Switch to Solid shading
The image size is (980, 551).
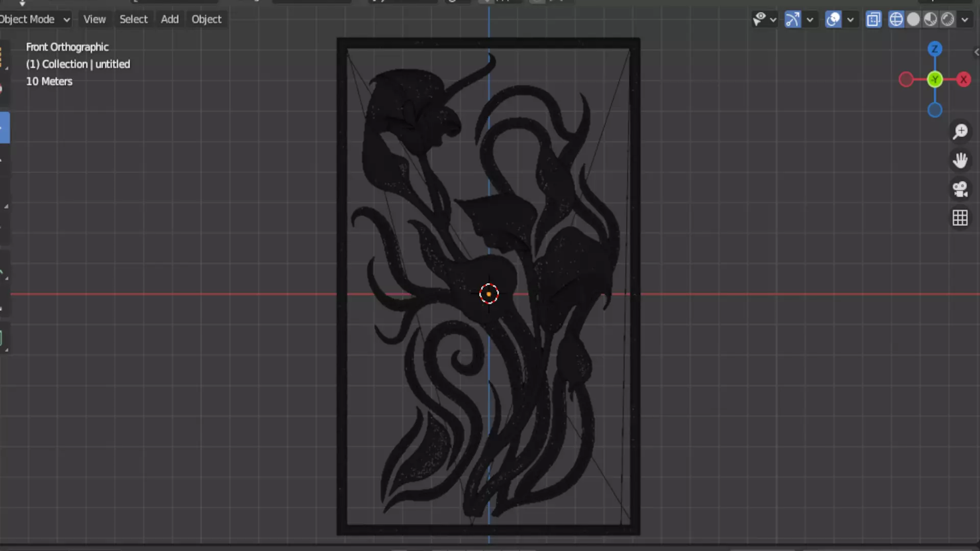pos(913,19)
